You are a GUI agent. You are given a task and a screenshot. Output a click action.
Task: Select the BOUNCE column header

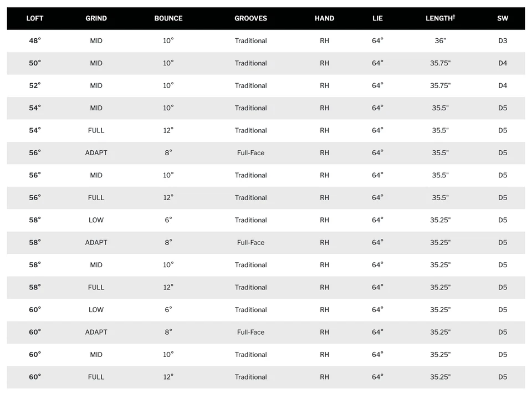(x=168, y=18)
